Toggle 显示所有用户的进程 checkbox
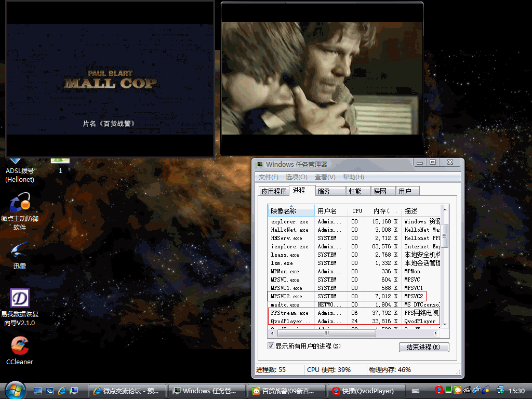The image size is (532, 399). point(271,345)
